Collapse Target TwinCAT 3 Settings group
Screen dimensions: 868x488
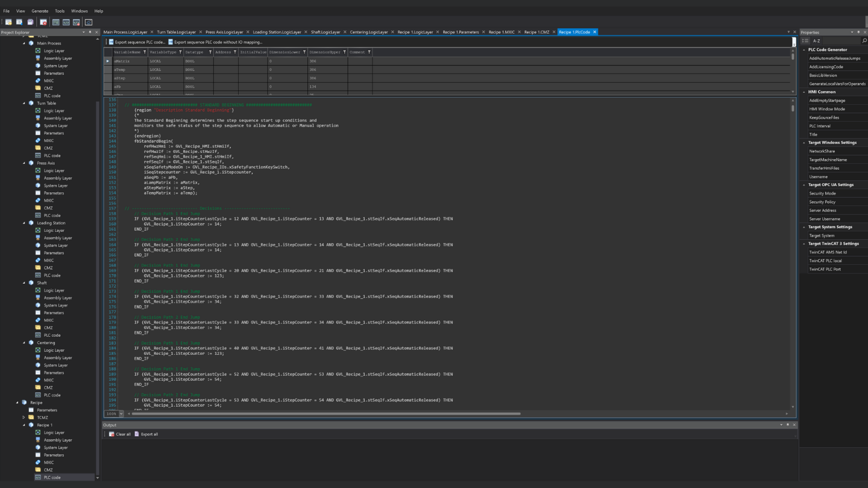(804, 244)
